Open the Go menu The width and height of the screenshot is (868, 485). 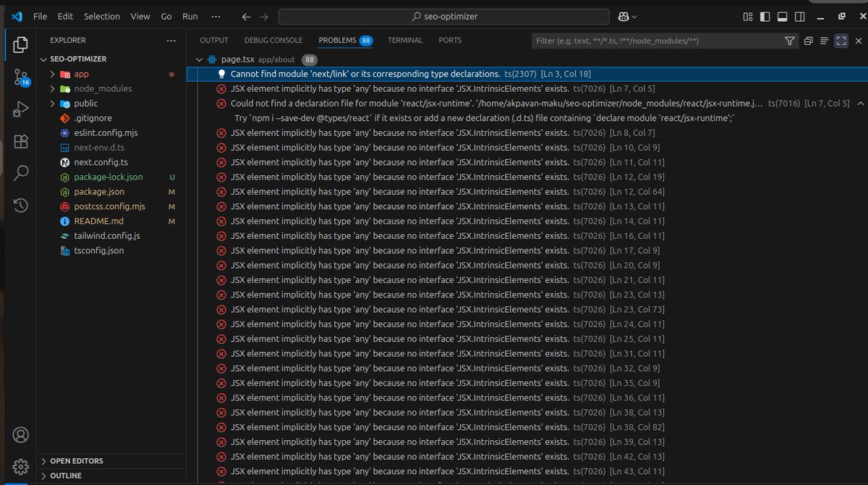pyautogui.click(x=166, y=16)
